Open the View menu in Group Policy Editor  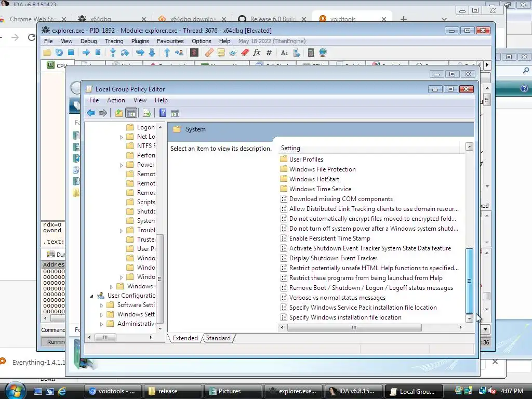pyautogui.click(x=140, y=100)
